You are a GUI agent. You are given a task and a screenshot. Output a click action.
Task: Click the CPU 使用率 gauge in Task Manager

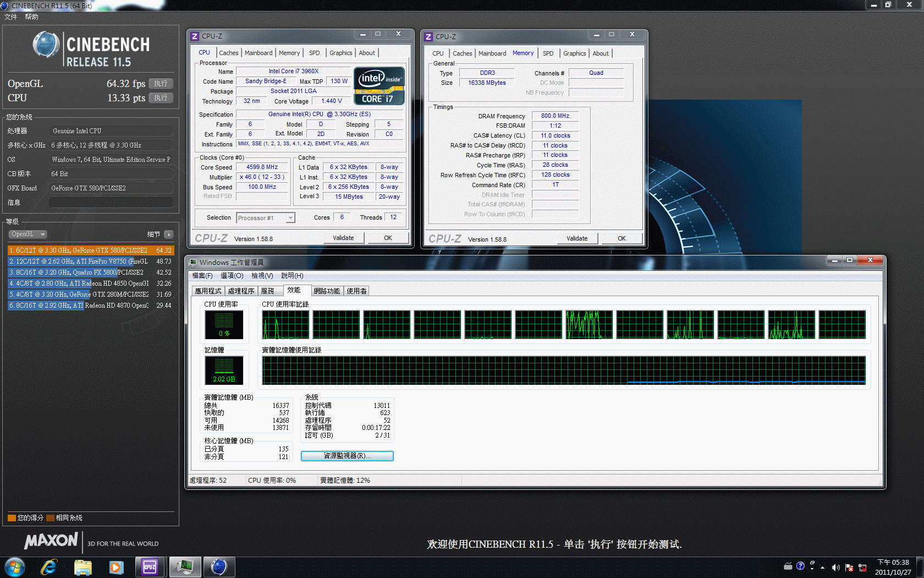coord(224,325)
